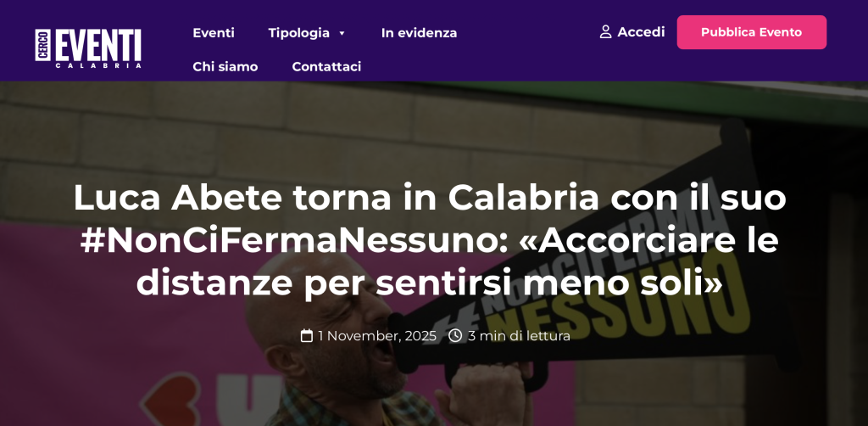Click the CALABRIA text under the logo
Viewport: 868px width, 426px height.
click(x=98, y=65)
